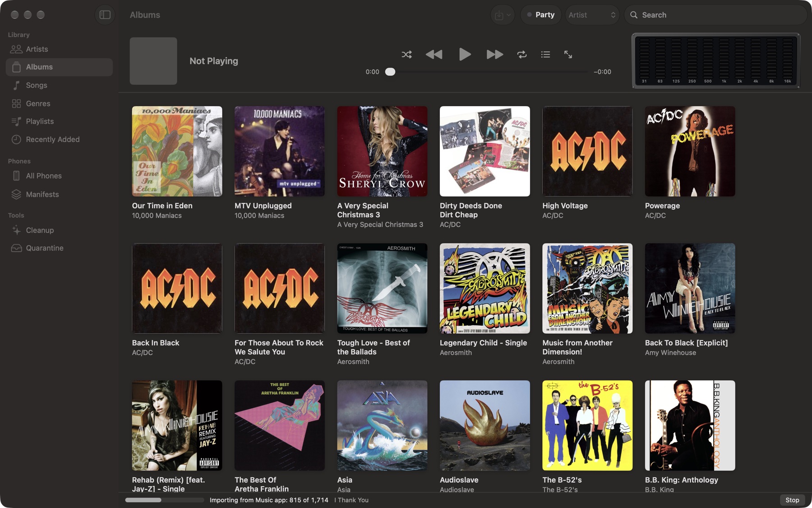
Task: Focus the Search field
Action: [715, 15]
